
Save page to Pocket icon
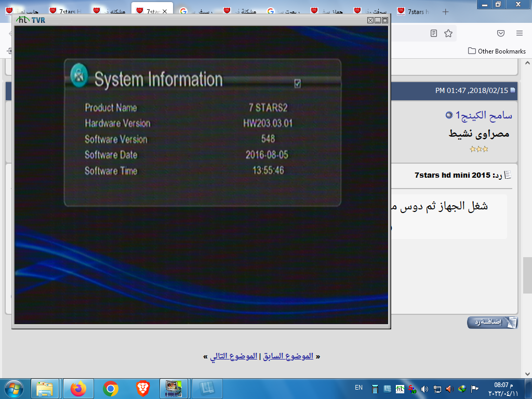(501, 33)
